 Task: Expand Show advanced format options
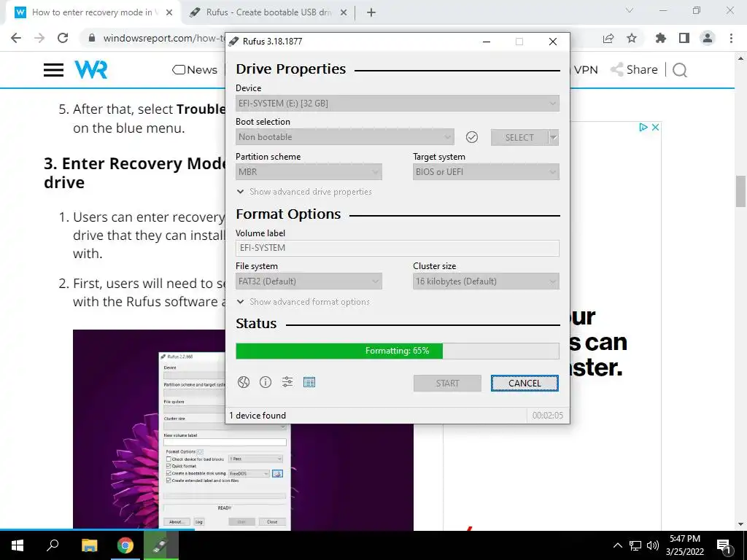[303, 301]
